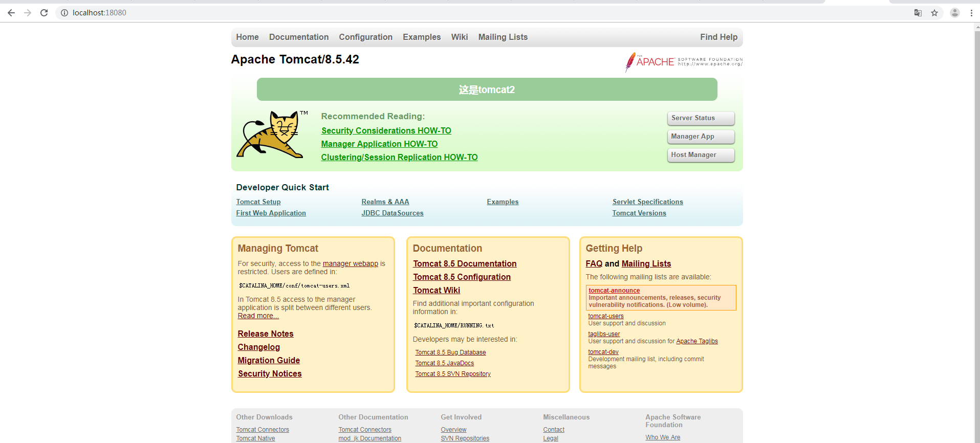The height and width of the screenshot is (443, 980).
Task: Open the Changelog link
Action: pos(259,347)
